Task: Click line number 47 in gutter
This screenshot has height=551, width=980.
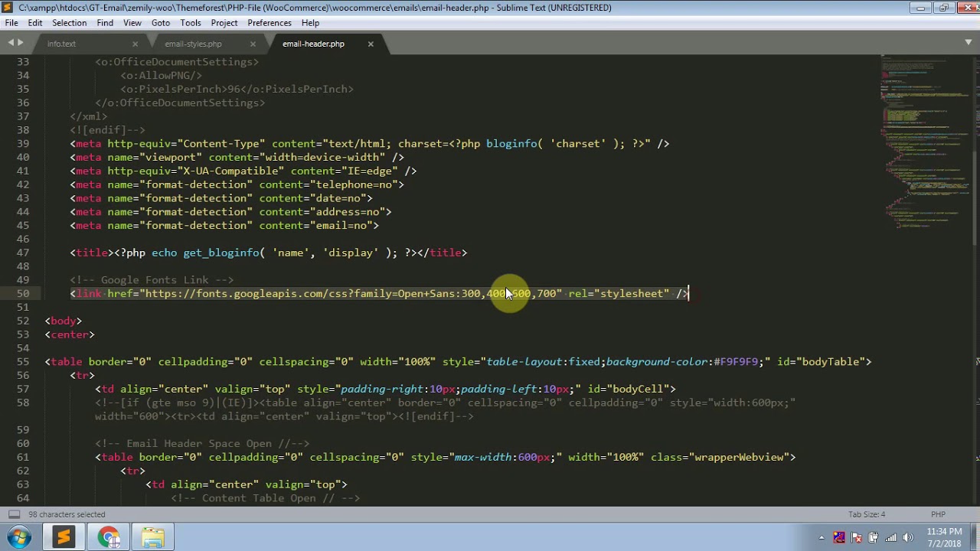Action: click(x=22, y=253)
